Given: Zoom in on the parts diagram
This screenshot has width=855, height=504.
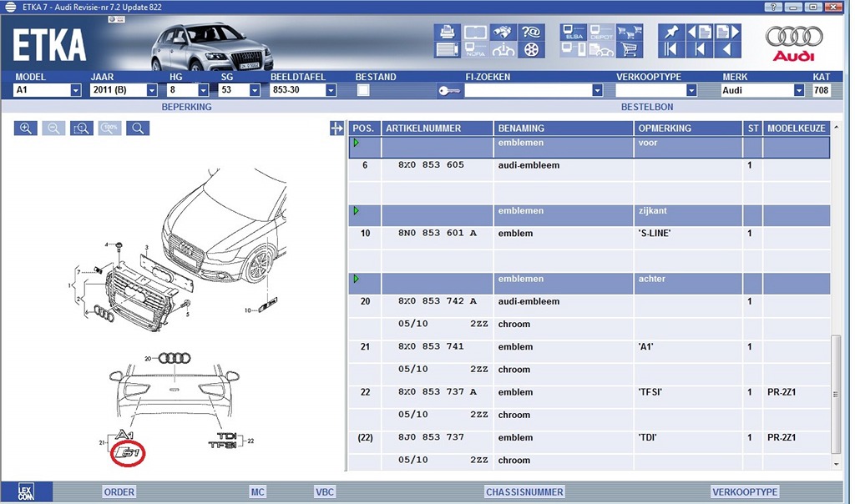Looking at the screenshot, I should click(26, 128).
